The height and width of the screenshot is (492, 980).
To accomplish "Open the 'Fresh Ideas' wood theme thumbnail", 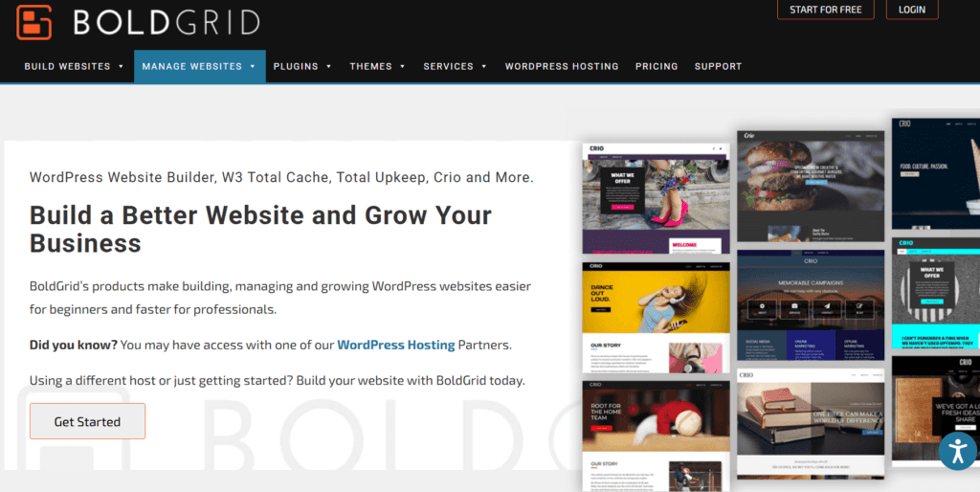I will (x=936, y=412).
